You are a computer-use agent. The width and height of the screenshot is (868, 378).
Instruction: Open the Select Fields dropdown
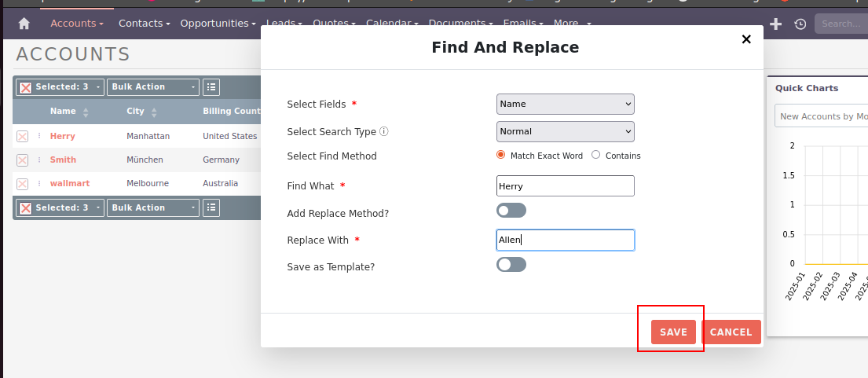[565, 104]
